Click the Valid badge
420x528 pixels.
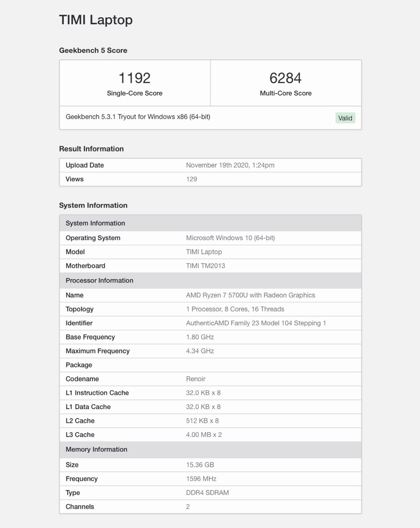[x=345, y=118]
